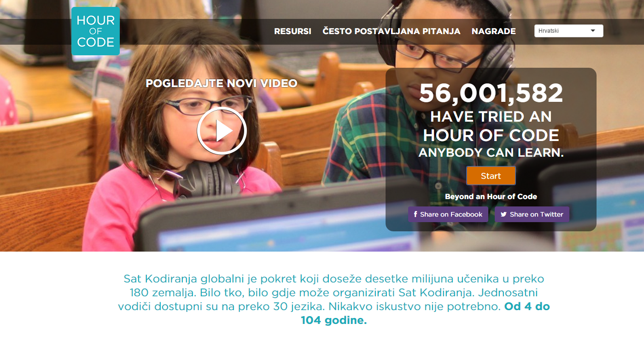This screenshot has width=644, height=341.
Task: Click the Twitter bird icon
Action: point(503,214)
